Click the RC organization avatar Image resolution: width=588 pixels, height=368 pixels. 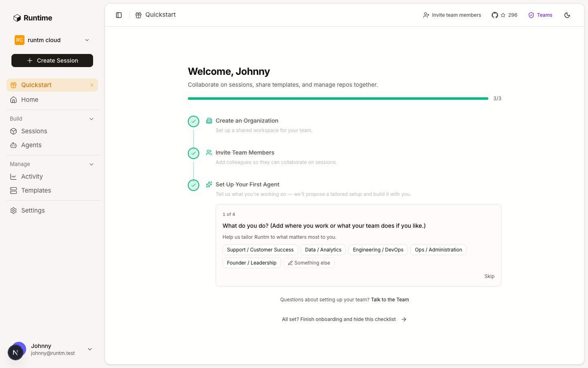tap(20, 40)
